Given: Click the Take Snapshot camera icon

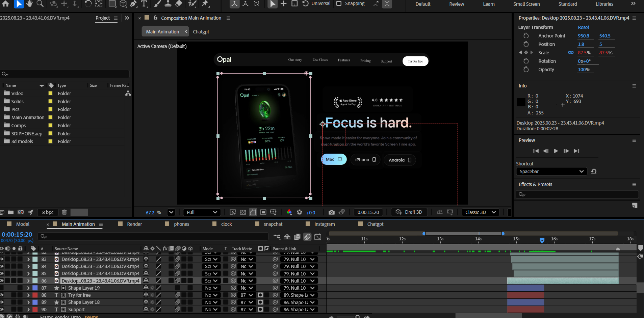Looking at the screenshot, I should point(331,212).
